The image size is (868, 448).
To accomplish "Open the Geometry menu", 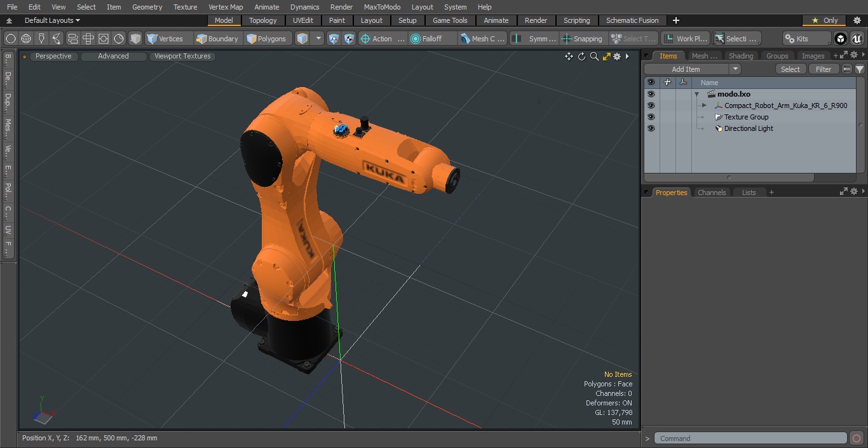I will coord(147,7).
